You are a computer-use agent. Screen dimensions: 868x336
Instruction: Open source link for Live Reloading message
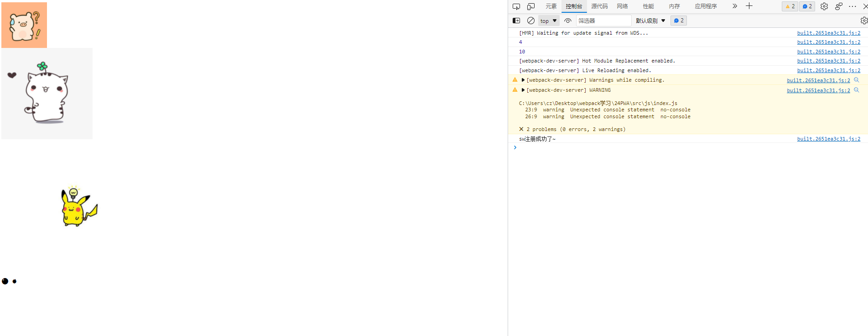pos(829,70)
